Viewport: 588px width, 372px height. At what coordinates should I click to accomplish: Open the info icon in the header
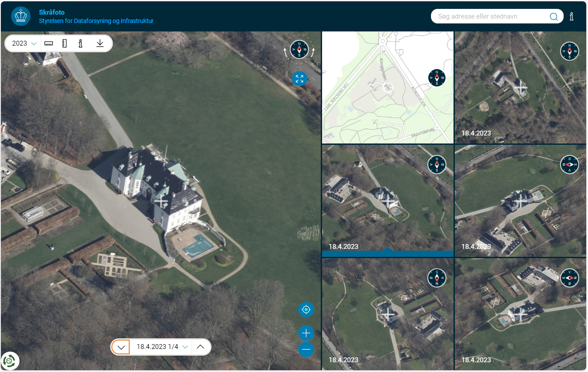pos(572,17)
